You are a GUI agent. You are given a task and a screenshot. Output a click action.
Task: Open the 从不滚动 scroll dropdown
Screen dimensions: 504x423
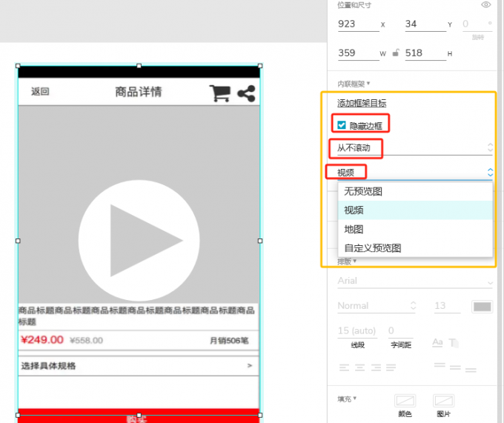click(414, 148)
